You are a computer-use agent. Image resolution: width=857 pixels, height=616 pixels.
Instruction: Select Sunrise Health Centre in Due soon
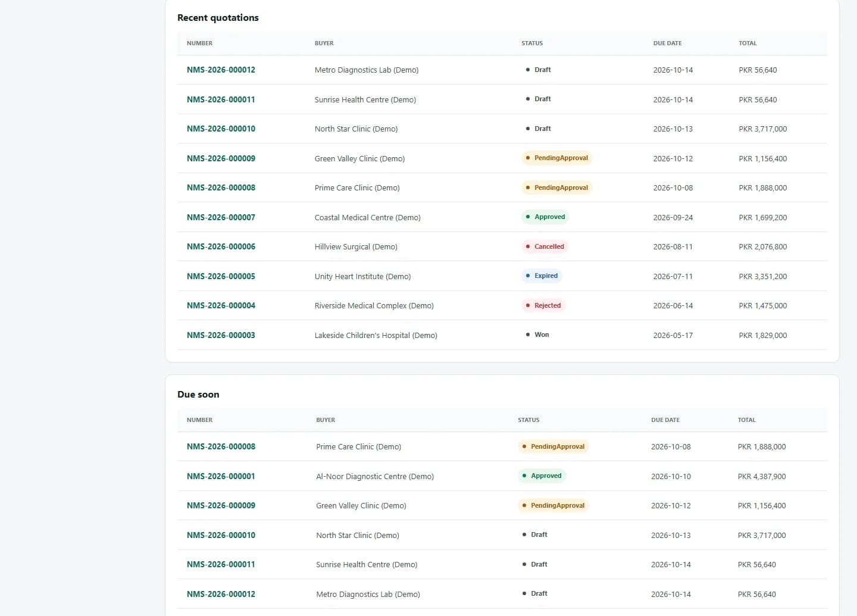pos(367,564)
